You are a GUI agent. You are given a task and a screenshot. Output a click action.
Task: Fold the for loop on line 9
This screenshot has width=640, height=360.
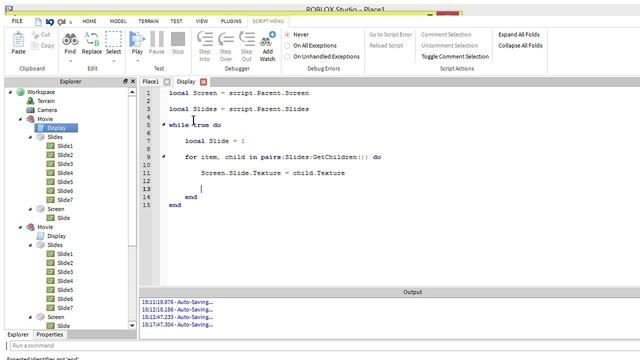click(x=164, y=156)
